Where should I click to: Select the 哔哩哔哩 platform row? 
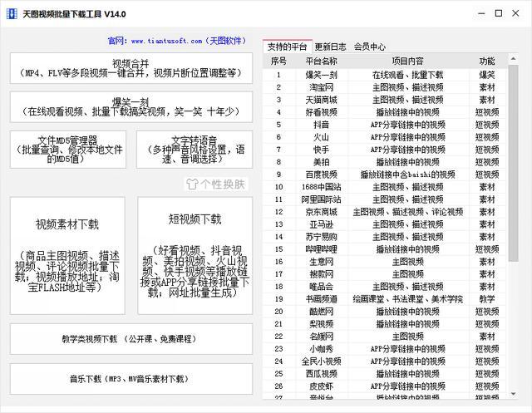tap(384, 249)
